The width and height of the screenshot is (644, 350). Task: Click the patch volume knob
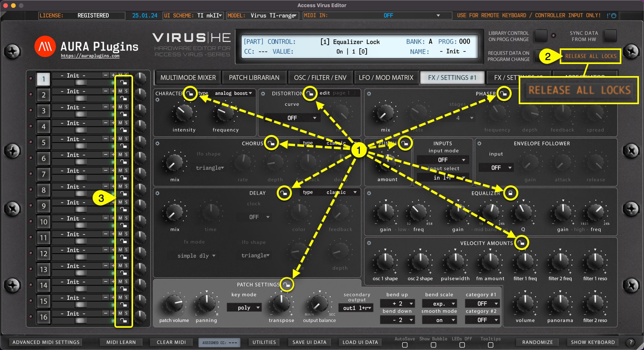[174, 304]
